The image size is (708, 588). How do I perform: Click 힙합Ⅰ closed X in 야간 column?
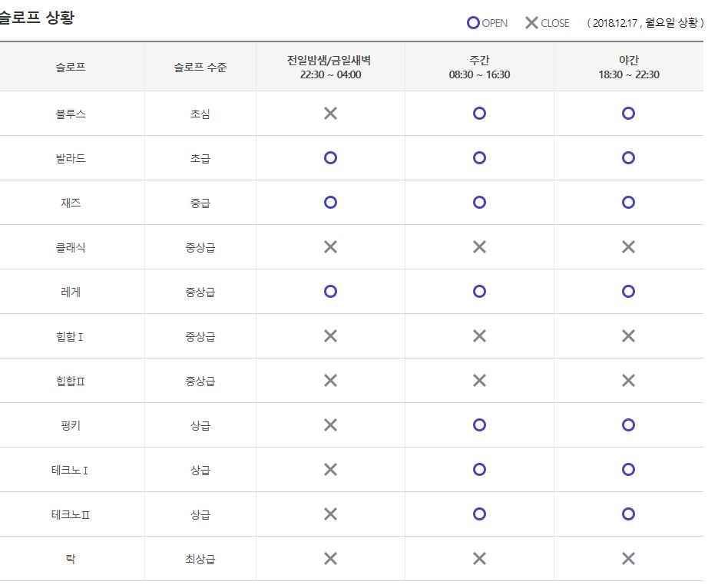[x=628, y=336]
